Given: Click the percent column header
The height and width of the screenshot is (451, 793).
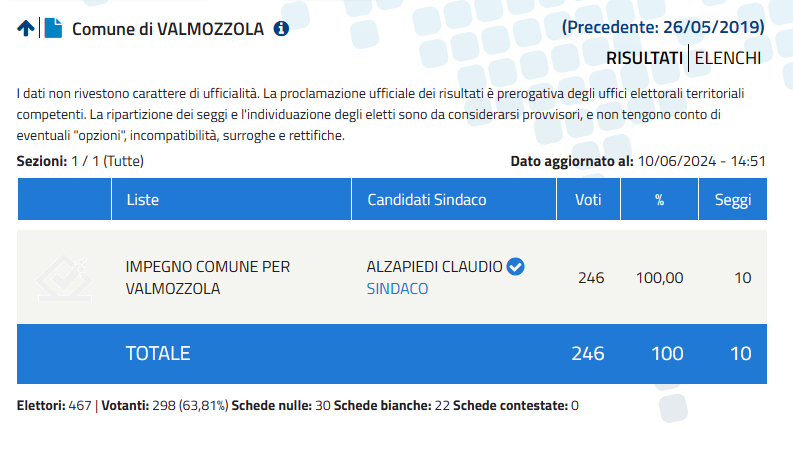Looking at the screenshot, I should [659, 199].
